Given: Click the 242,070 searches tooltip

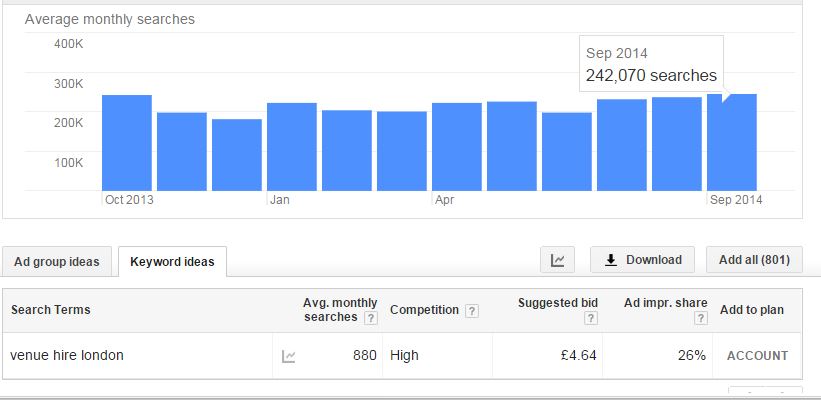Looking at the screenshot, I should click(x=651, y=64).
